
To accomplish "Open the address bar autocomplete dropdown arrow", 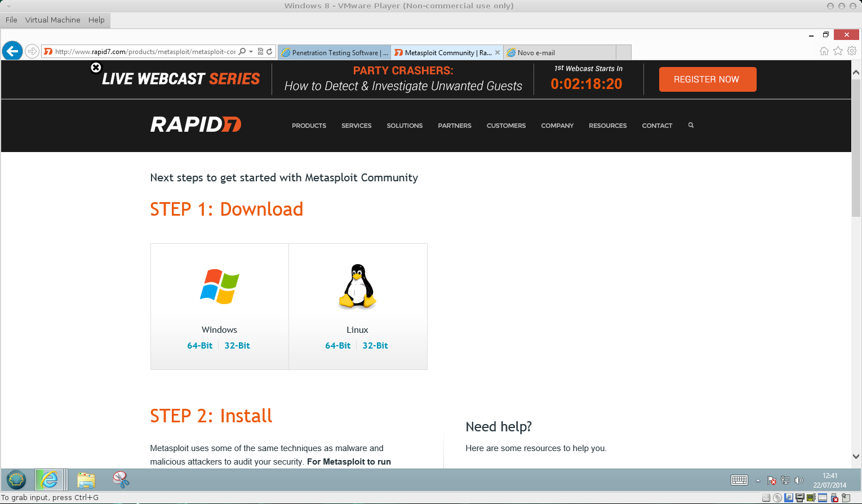I will (x=251, y=51).
